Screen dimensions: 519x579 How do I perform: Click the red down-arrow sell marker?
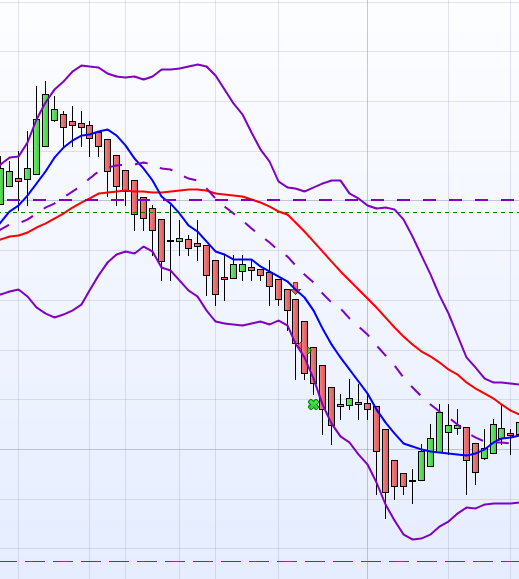[x=295, y=288]
